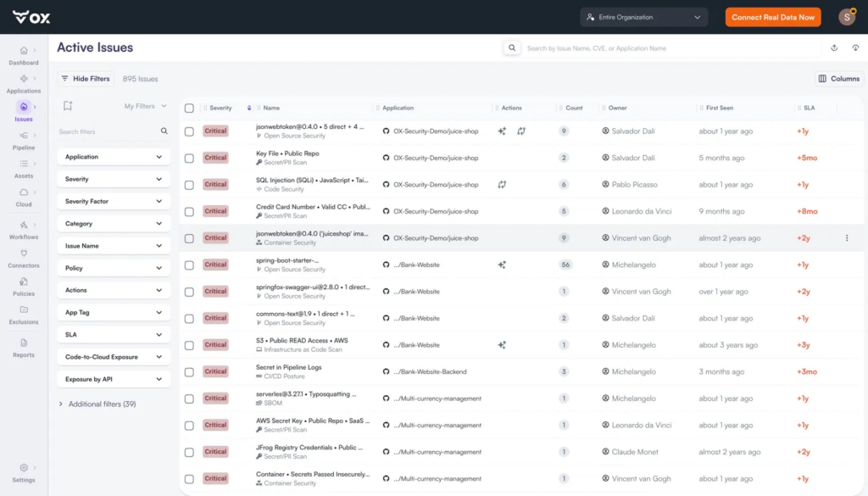Select the Secret in Pipeline Logs checkbox

(x=189, y=372)
